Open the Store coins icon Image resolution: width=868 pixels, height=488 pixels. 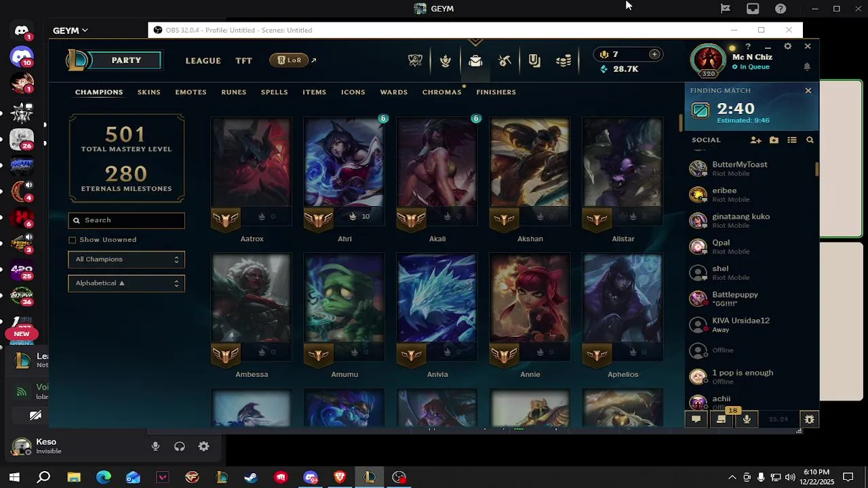(564, 60)
